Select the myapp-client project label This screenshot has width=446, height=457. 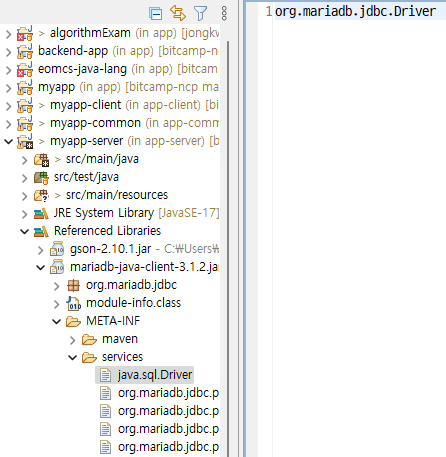[86, 105]
